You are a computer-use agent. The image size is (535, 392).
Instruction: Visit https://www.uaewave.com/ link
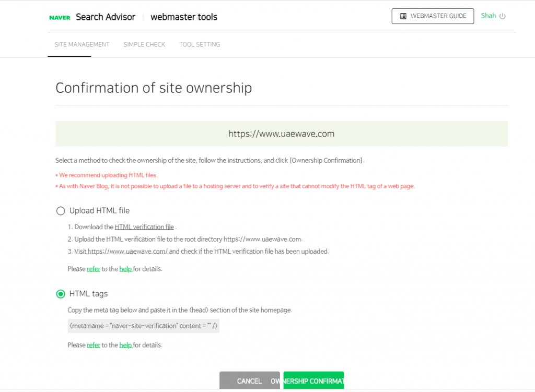pos(121,251)
